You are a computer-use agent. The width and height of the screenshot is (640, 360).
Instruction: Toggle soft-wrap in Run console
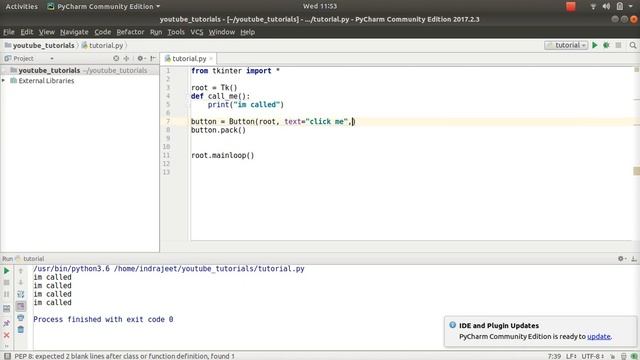click(x=21, y=294)
